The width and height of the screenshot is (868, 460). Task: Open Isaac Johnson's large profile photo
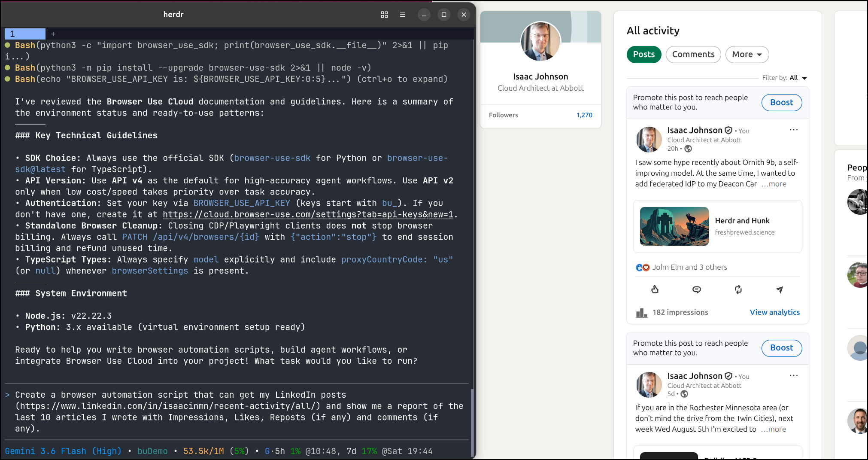point(540,42)
